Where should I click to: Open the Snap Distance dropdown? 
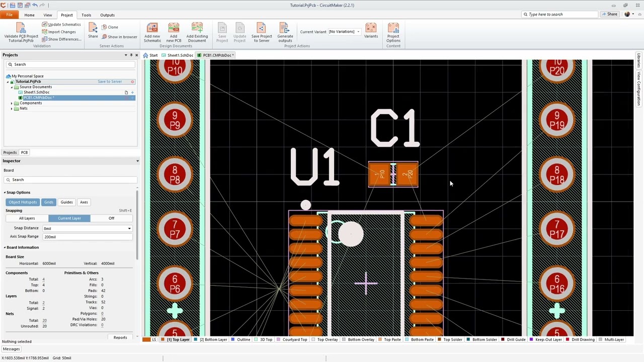coord(129,228)
